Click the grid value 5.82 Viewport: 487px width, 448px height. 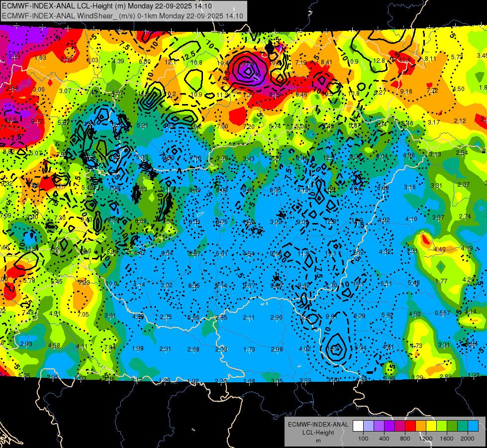(x=388, y=315)
